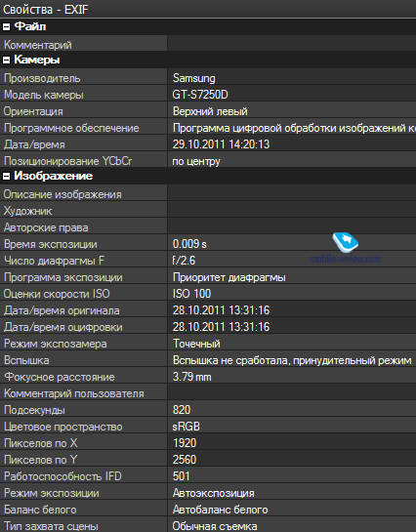
Task: Select the Число диафрагмы F row
Action: coord(208,261)
